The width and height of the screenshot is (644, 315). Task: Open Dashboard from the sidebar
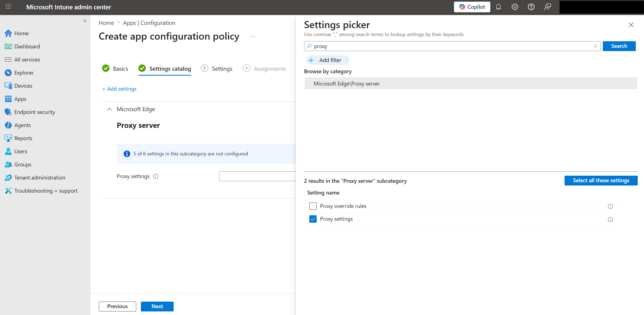[x=27, y=46]
